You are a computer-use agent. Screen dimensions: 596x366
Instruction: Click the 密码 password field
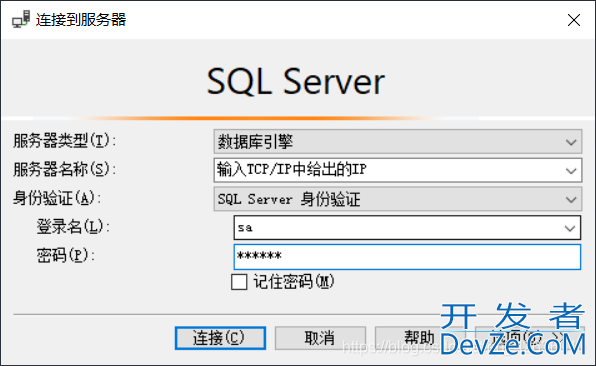point(407,257)
